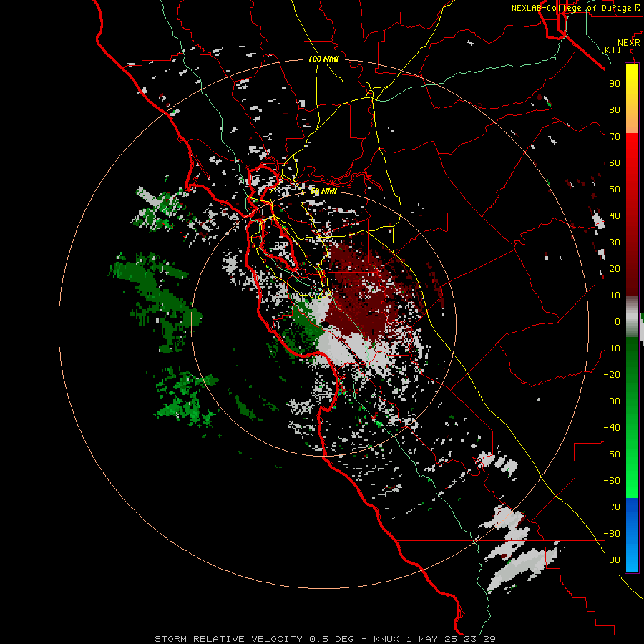Viewport: 644px width, 644px height.
Task: Click the "KMUX" station ID in the caption
Action: (x=388, y=639)
